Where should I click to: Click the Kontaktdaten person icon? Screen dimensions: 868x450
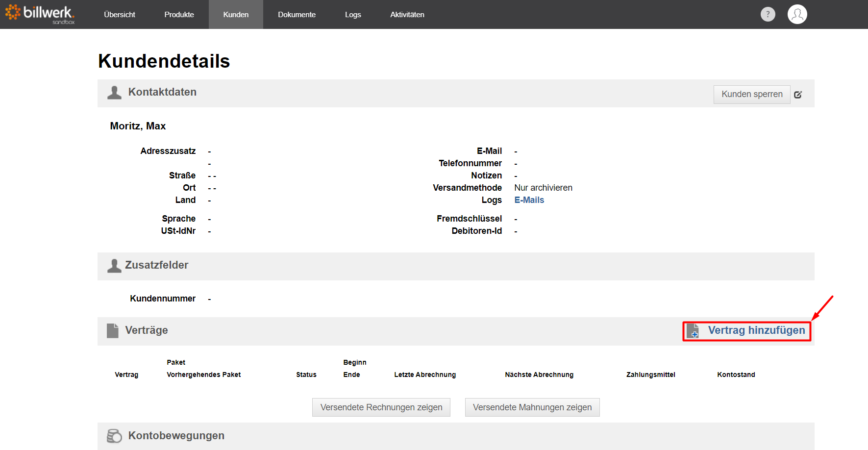(114, 93)
